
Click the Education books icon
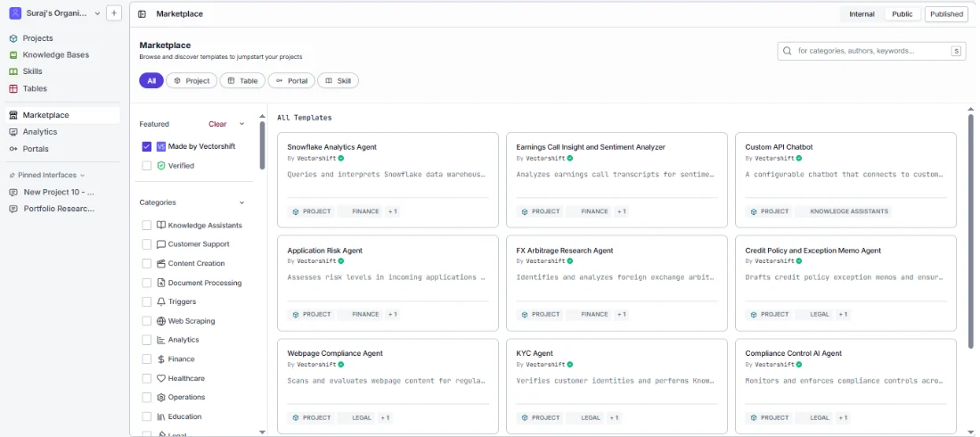point(161,417)
